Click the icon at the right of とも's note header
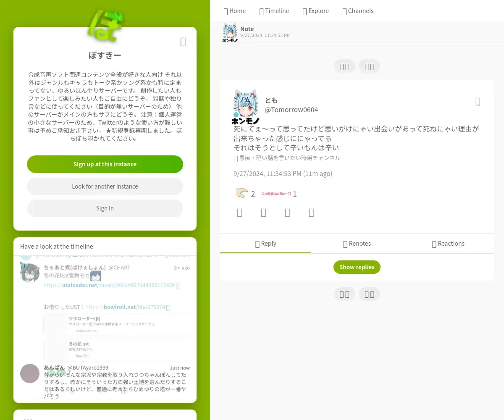The width and height of the screenshot is (504, 420). [478, 101]
